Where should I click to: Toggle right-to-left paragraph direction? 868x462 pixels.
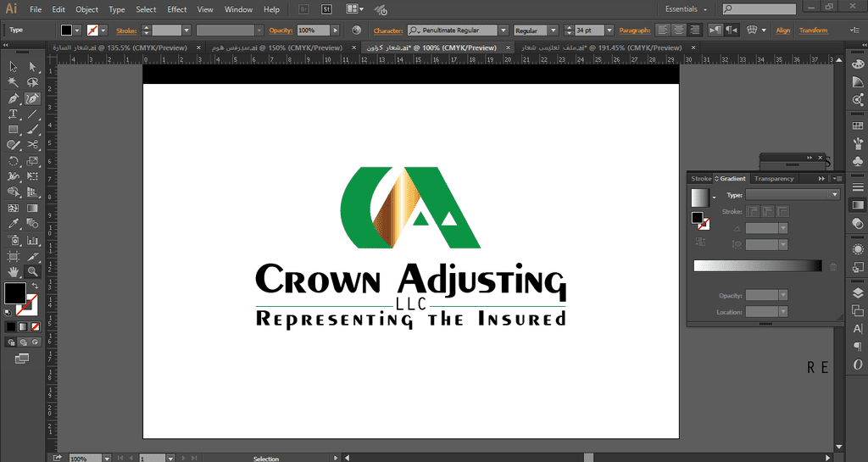click(x=732, y=30)
